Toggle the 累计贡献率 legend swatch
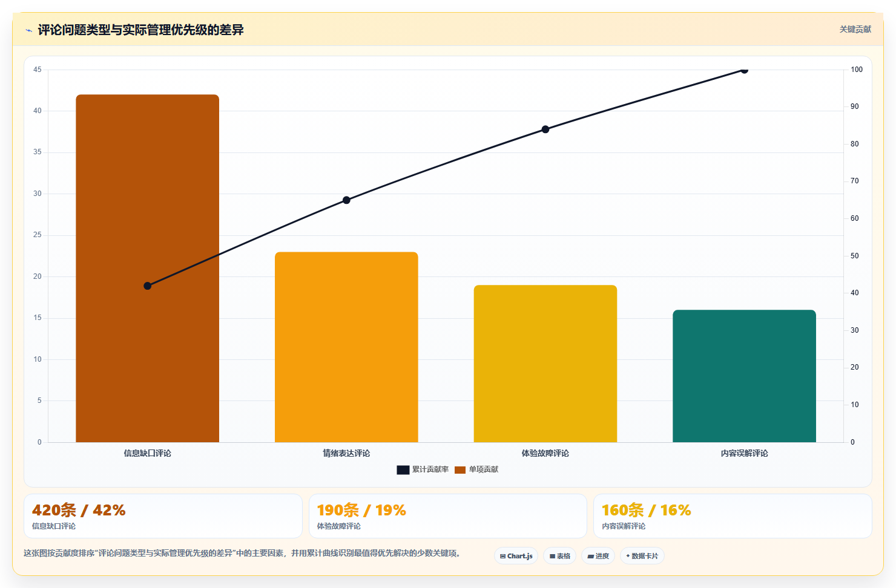Screen dimensions: 896x588 coord(403,470)
